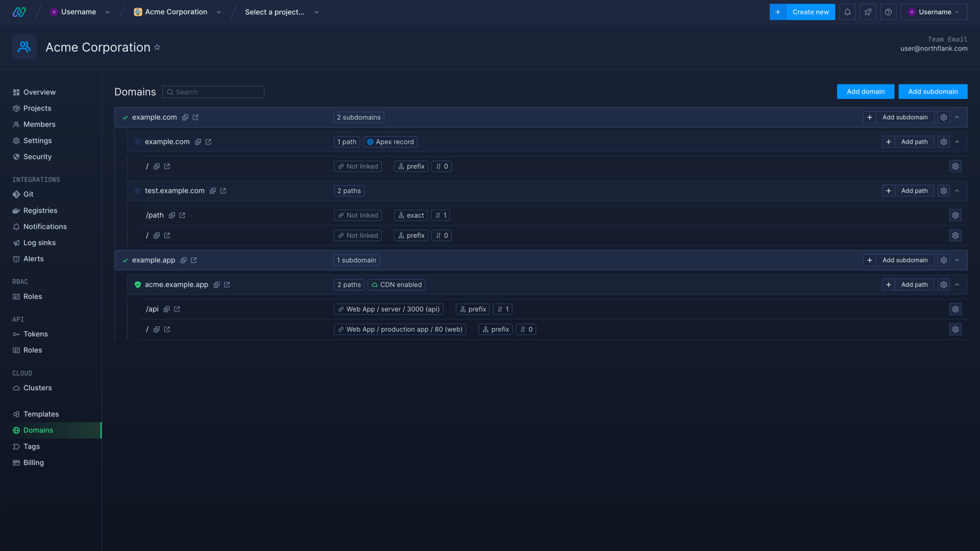Click the Search domains input field
The image size is (980, 551).
pos(213,92)
